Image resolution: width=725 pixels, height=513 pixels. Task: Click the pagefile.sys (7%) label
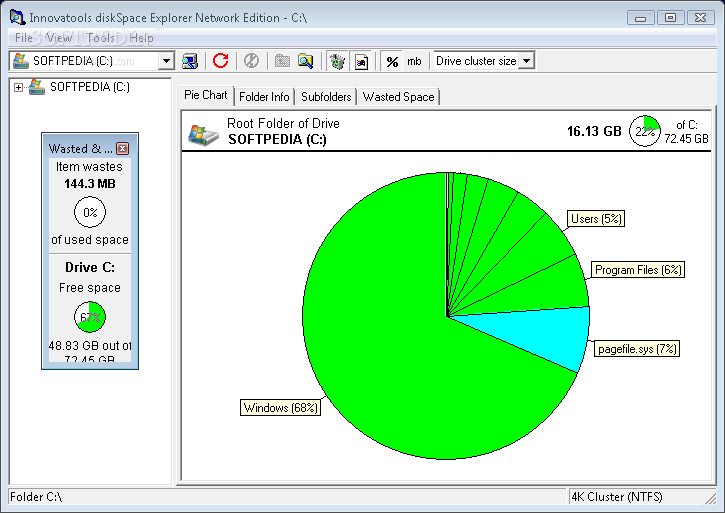coord(637,348)
